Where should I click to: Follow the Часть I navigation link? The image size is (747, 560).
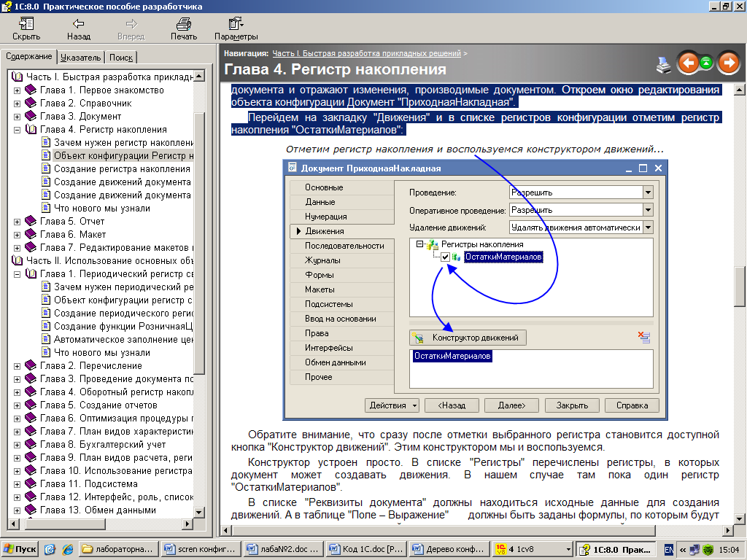[366, 53]
